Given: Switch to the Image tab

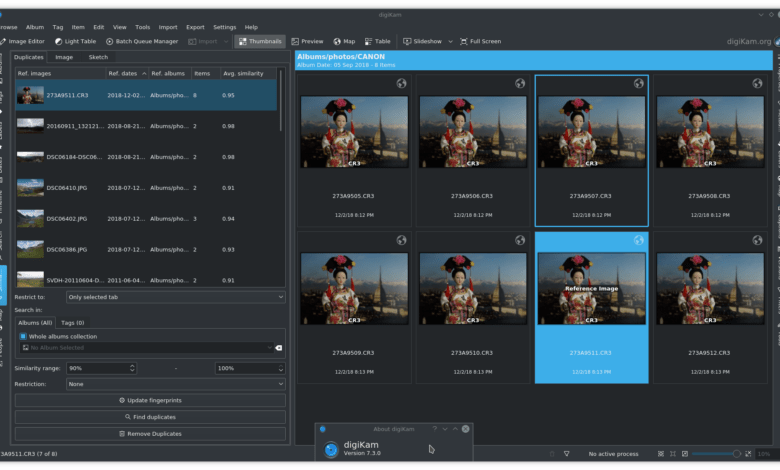Looking at the screenshot, I should click(x=64, y=57).
